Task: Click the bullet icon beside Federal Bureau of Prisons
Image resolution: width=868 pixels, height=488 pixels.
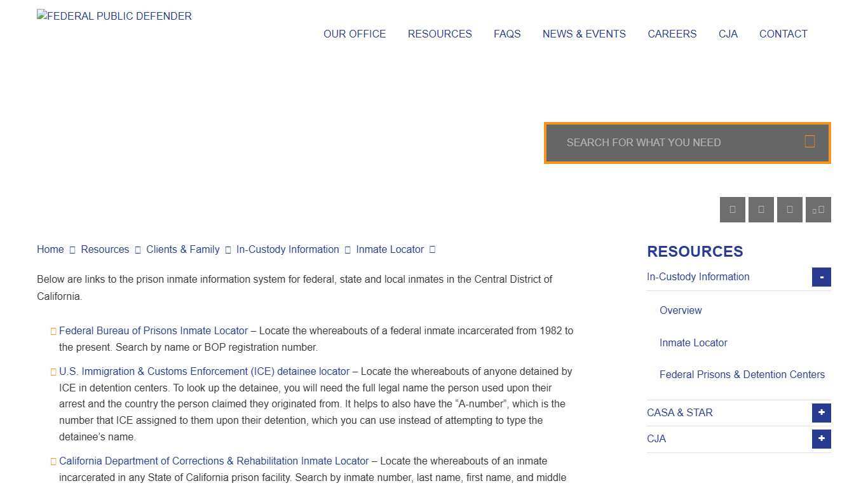Action: click(53, 330)
